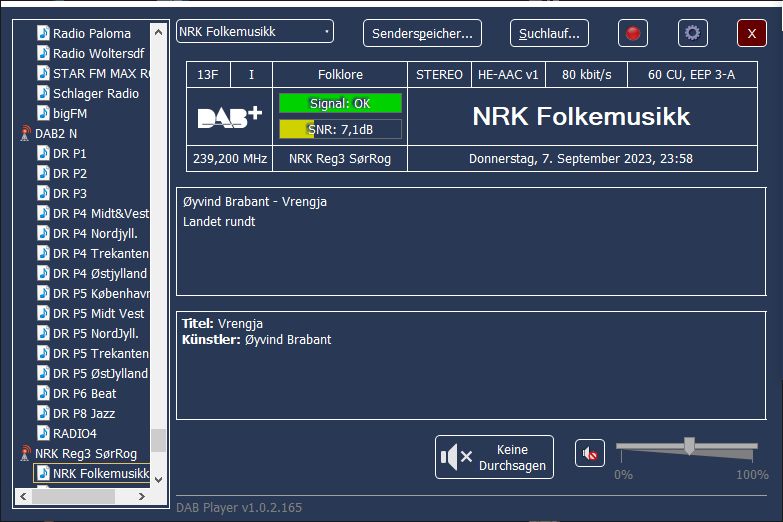Screen dimensions: 783x522
Task: Select Schlager Radio in the station list
Action: coord(96,93)
